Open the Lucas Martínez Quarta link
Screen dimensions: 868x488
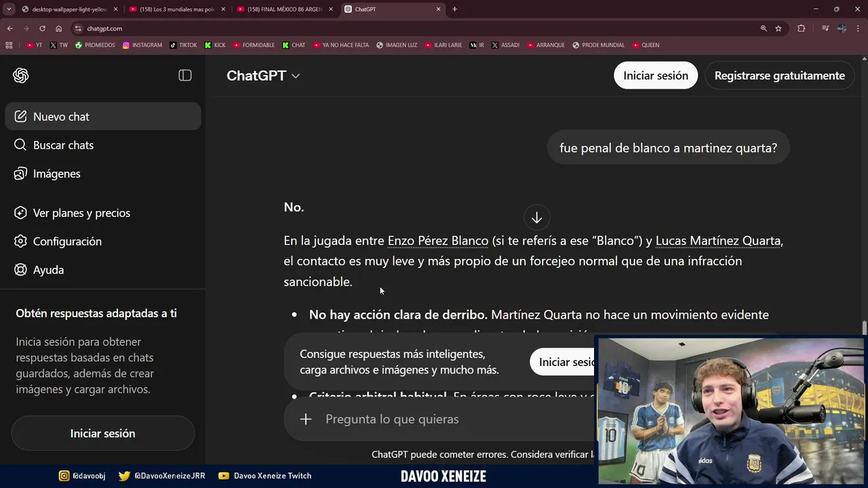coord(718,241)
